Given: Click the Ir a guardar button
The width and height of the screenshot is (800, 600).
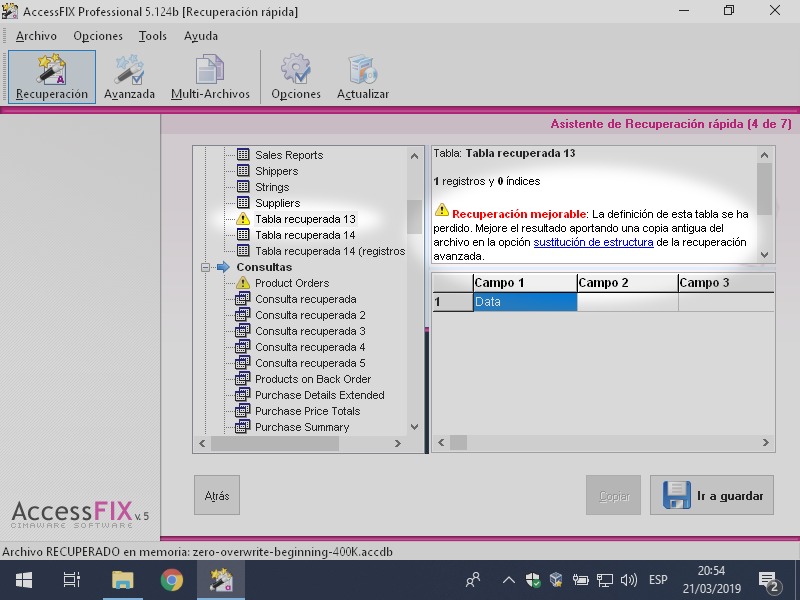Looking at the screenshot, I should click(x=711, y=495).
